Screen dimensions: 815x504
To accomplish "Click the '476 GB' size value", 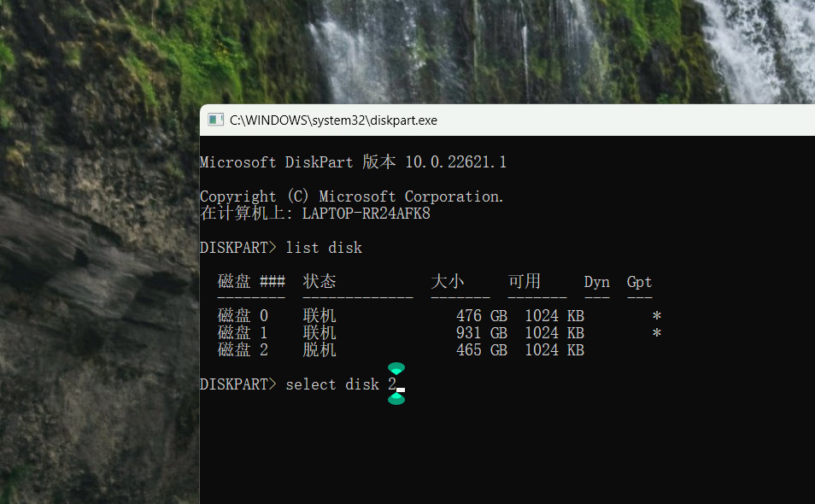I will 482,316.
